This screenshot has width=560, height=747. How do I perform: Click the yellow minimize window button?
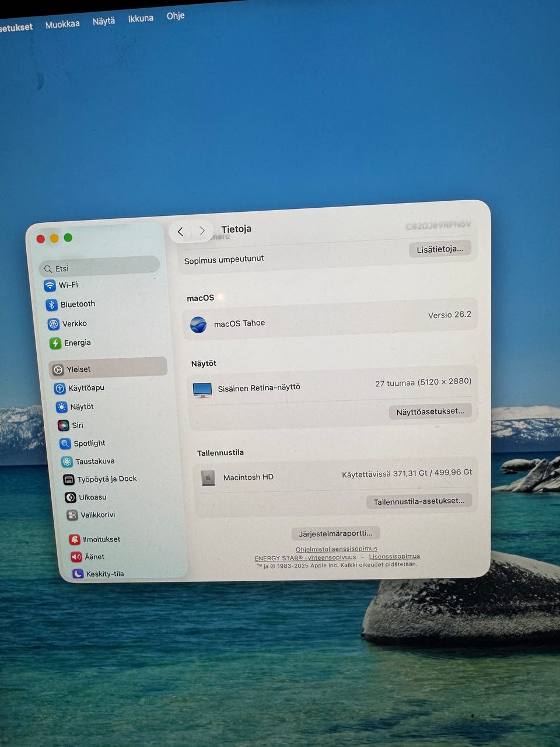pyautogui.click(x=54, y=238)
